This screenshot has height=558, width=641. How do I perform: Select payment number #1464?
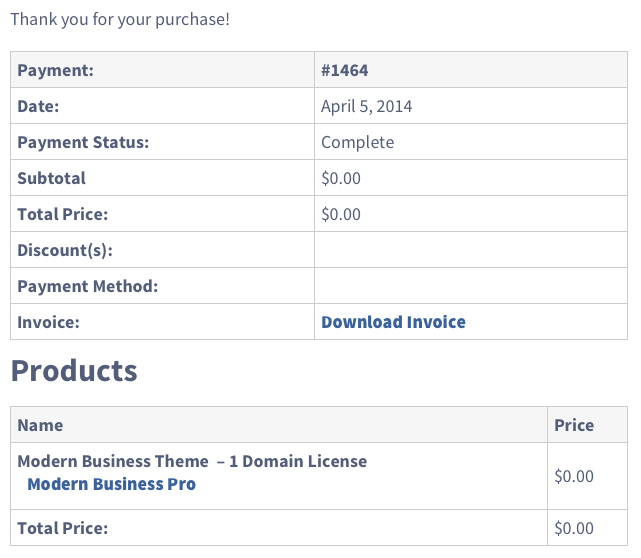tap(345, 70)
